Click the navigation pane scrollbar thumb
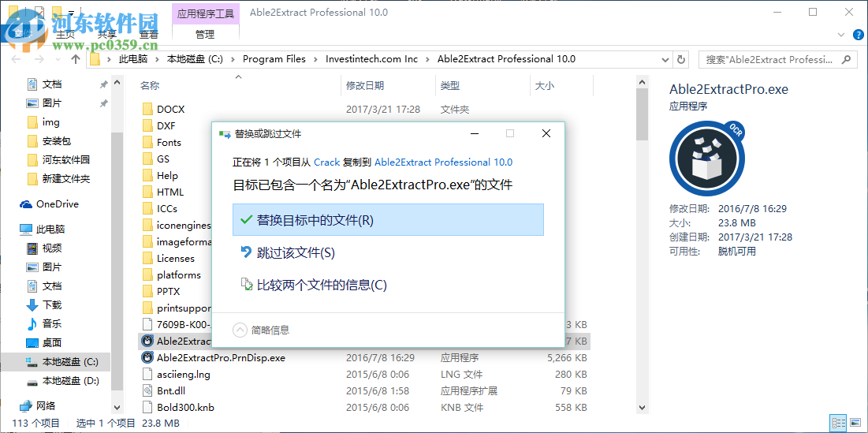The height and width of the screenshot is (433, 868). pos(117,261)
